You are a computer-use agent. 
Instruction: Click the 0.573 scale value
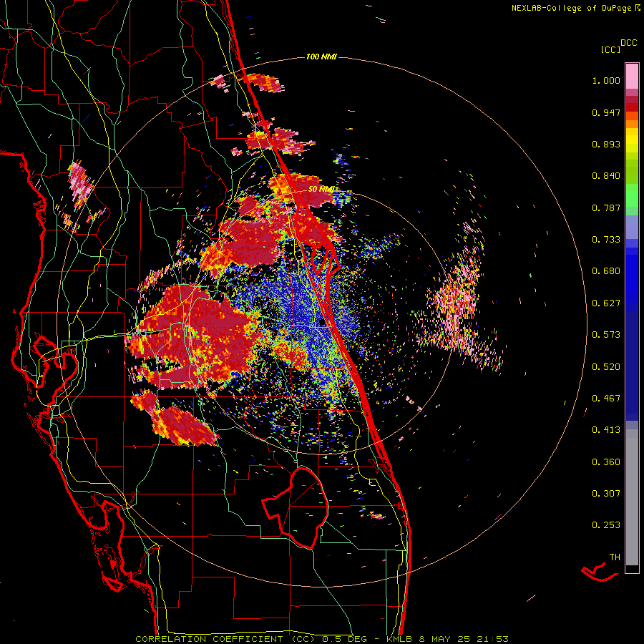click(606, 335)
